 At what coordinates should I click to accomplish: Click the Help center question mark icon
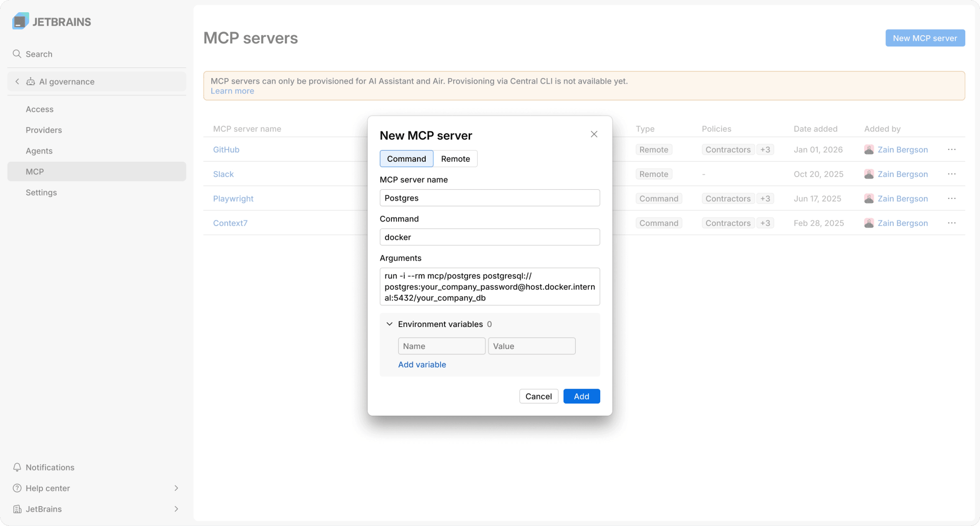[17, 488]
